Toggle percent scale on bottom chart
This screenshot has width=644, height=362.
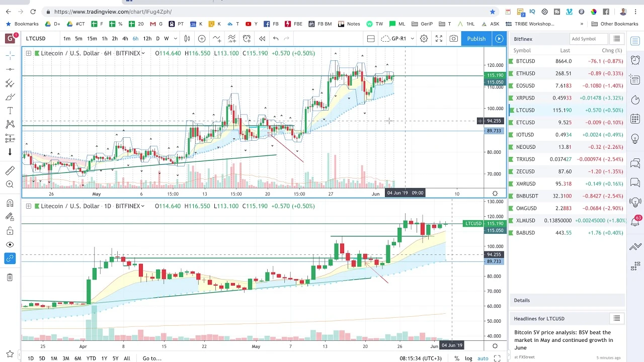tap(457, 358)
